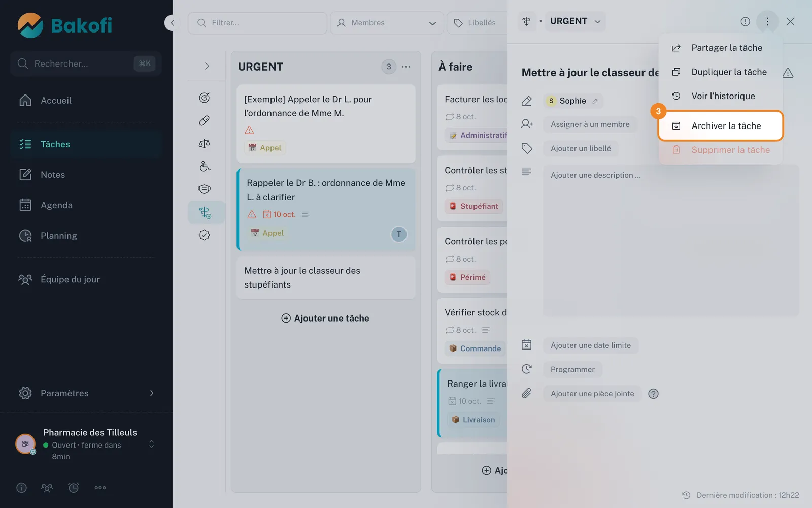Image resolution: width=812 pixels, height=508 pixels.
Task: Collapse the left sidebar
Action: pyautogui.click(x=172, y=23)
